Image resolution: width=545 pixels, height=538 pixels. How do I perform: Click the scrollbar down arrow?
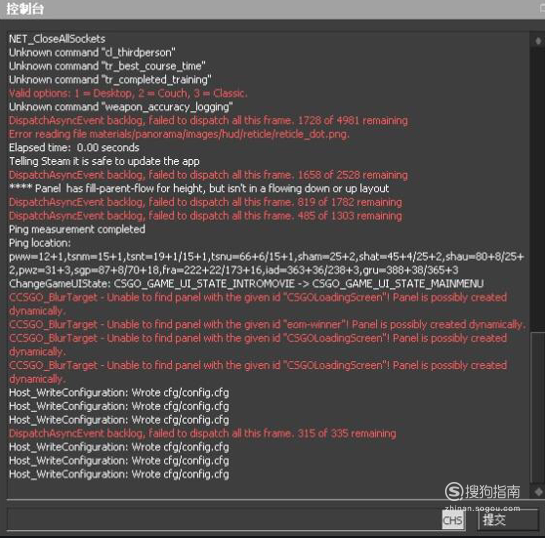tap(538, 492)
